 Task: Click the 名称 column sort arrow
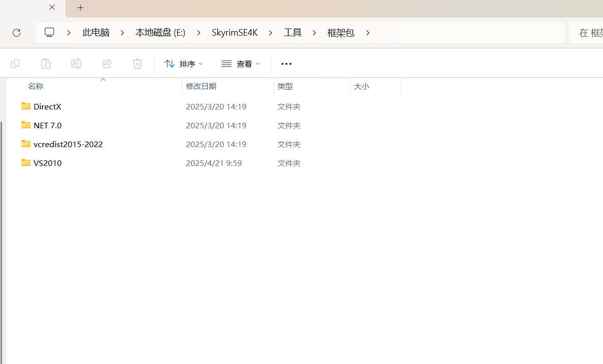pyautogui.click(x=102, y=79)
